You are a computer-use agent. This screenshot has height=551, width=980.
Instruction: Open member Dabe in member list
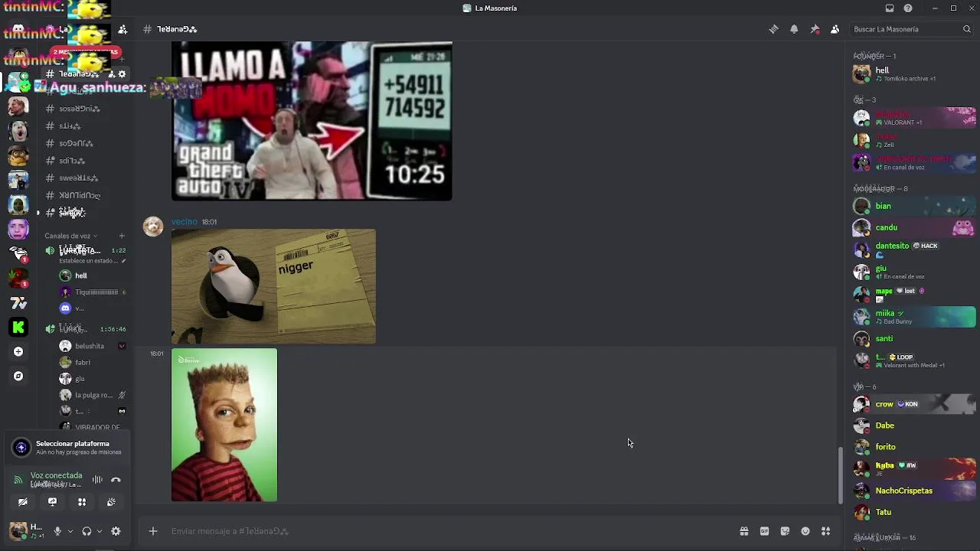[915, 425]
